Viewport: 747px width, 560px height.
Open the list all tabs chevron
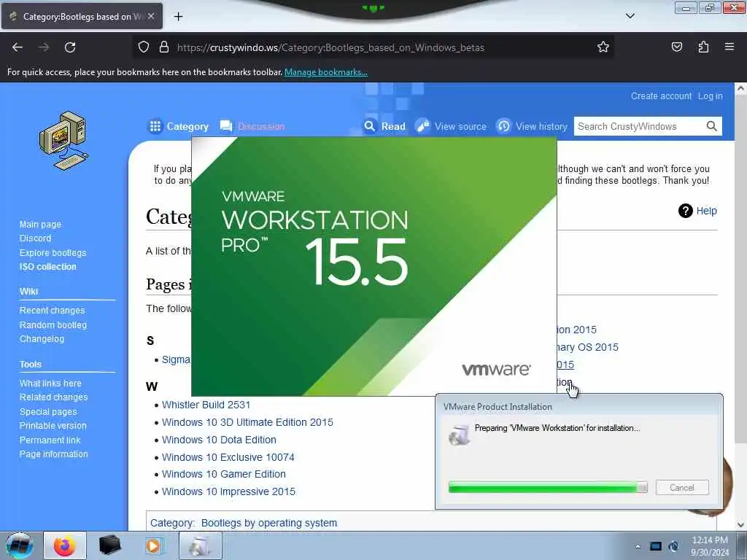pos(630,16)
